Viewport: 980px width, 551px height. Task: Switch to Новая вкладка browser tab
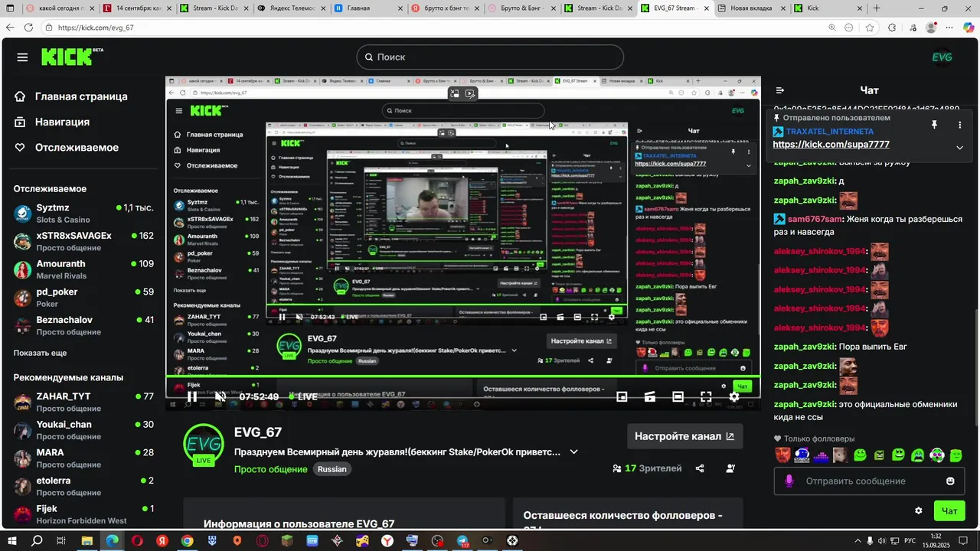point(752,8)
